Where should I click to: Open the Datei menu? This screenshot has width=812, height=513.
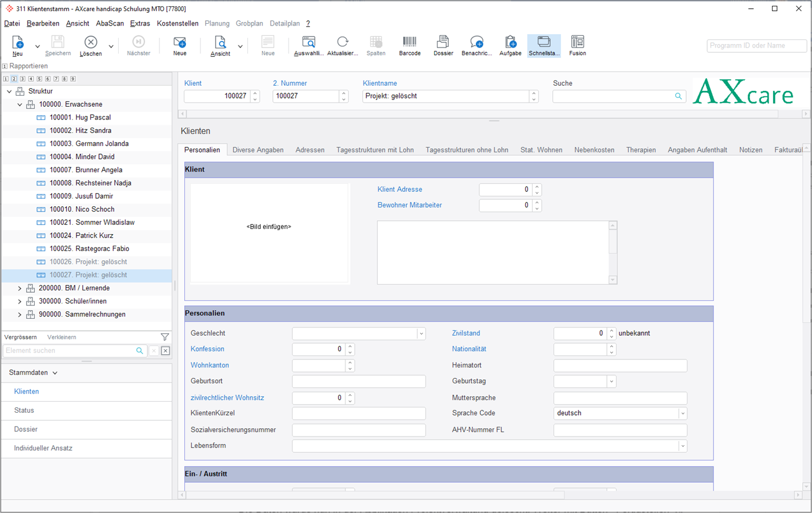pyautogui.click(x=12, y=24)
